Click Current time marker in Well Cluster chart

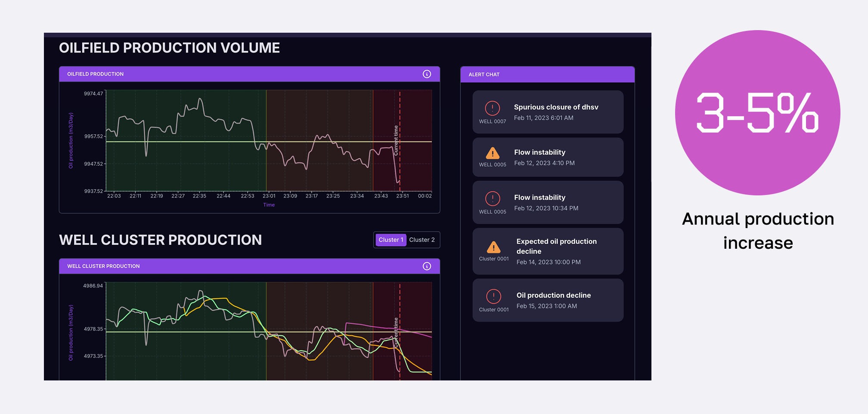tap(397, 332)
